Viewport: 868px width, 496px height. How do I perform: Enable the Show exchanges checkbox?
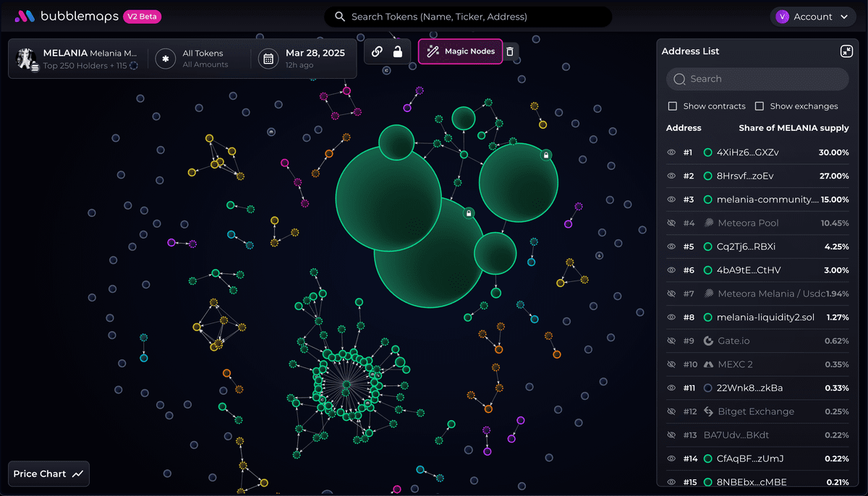click(x=759, y=106)
